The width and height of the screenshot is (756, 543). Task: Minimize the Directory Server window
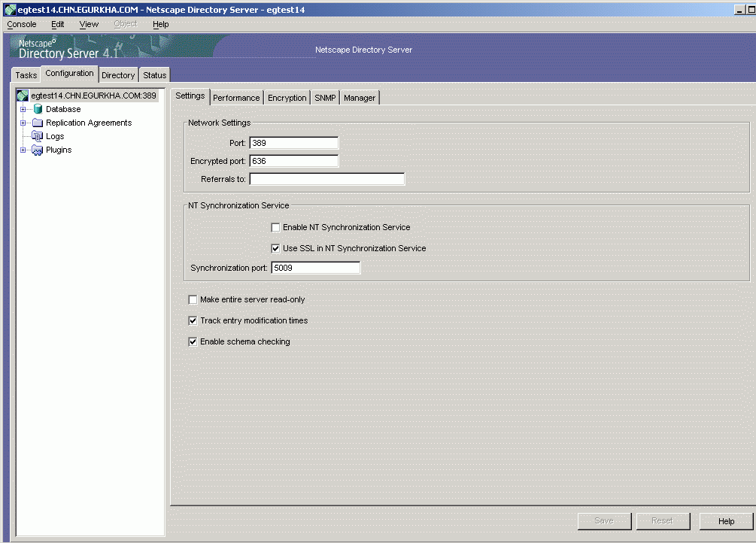739,10
